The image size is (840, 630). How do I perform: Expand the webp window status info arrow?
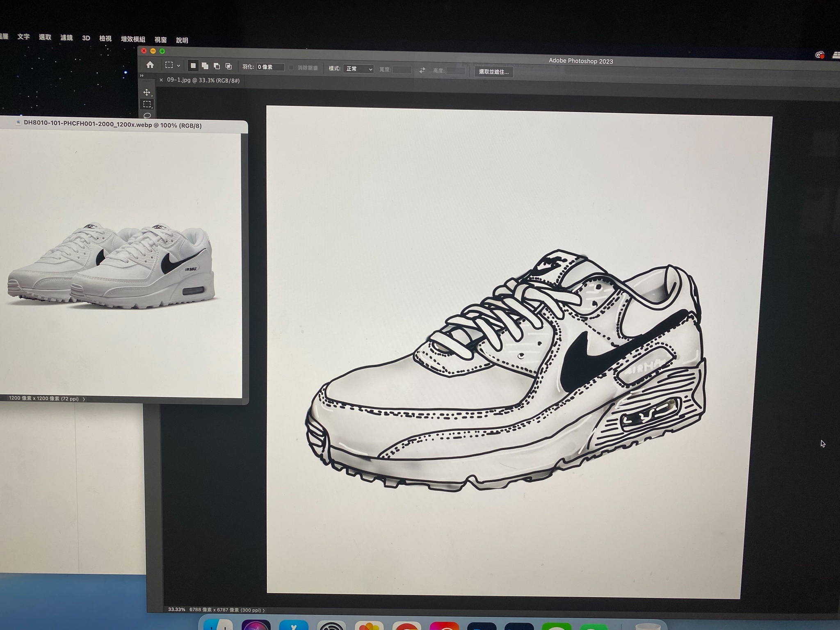tap(84, 399)
